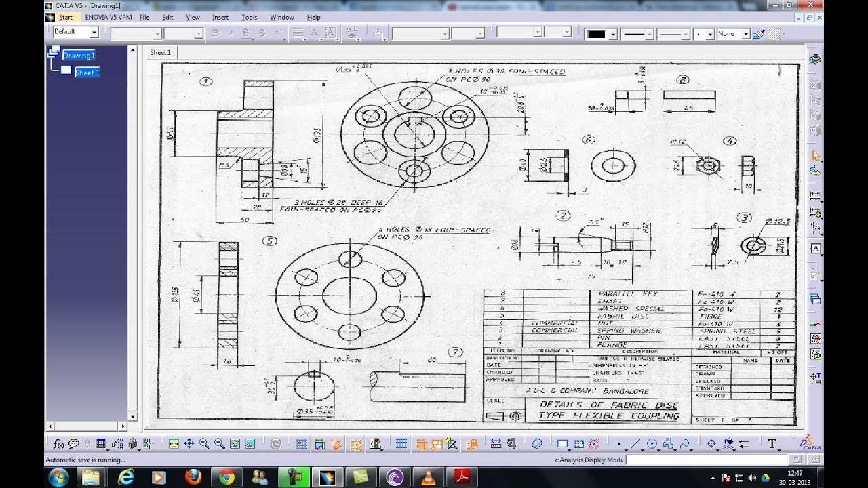Click the Dimensions tool in bottom toolbar
The height and width of the screenshot is (488, 868).
(x=496, y=444)
